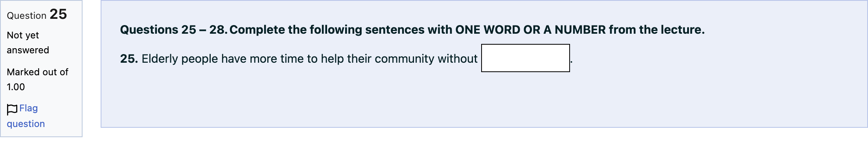
Task: Click the bold 25. sentence number
Action: (129, 59)
